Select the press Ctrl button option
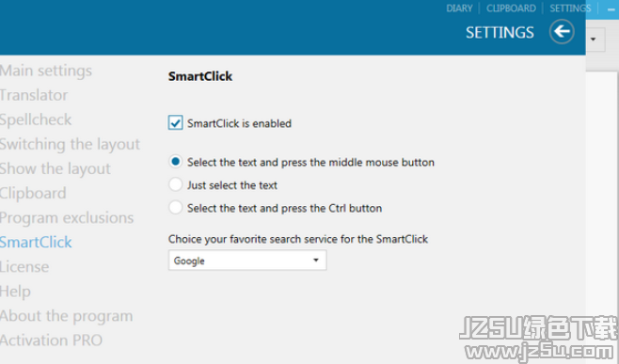This screenshot has width=619, height=364. click(175, 207)
